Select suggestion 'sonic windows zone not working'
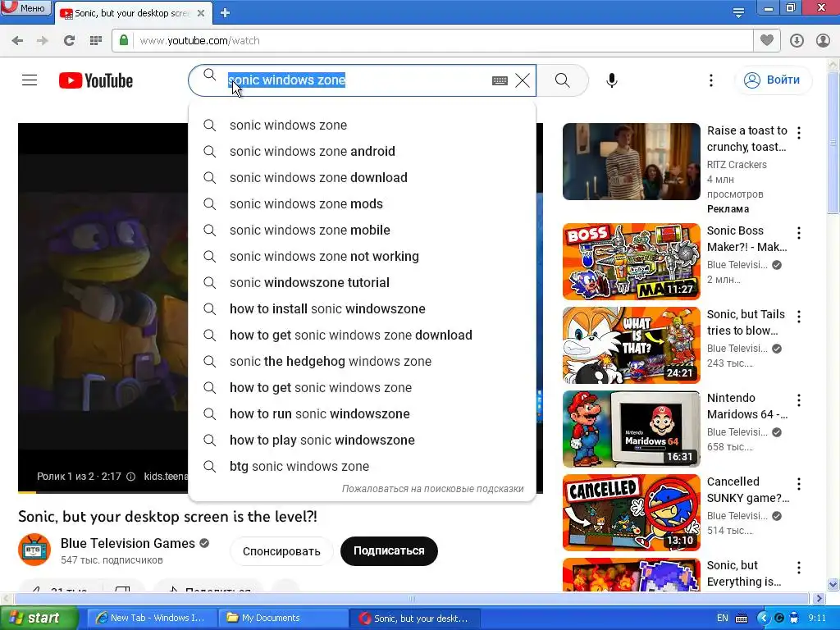This screenshot has height=630, width=840. [362, 256]
